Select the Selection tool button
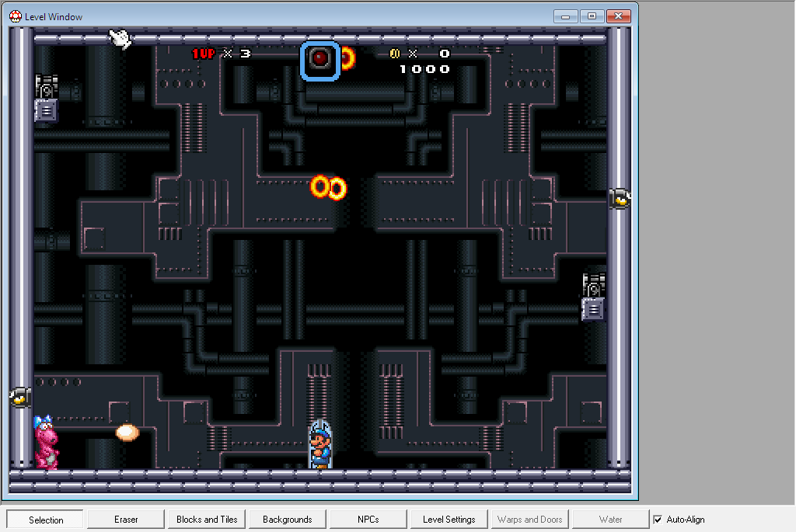The image size is (796, 532). [45, 520]
